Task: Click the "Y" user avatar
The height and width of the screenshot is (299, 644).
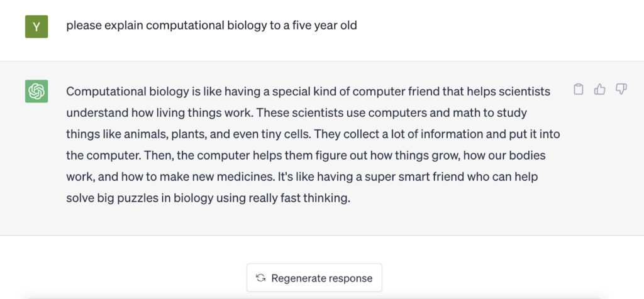Action: click(x=36, y=26)
